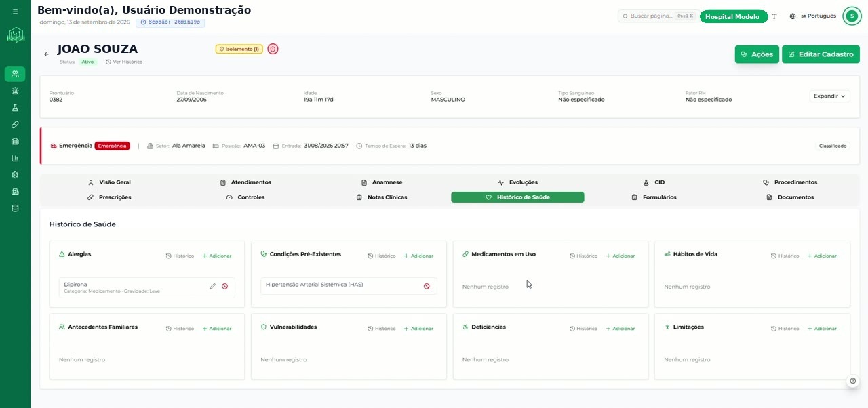The height and width of the screenshot is (408, 868).
Task: Open the settings gear sidebar icon
Action: [x=15, y=175]
